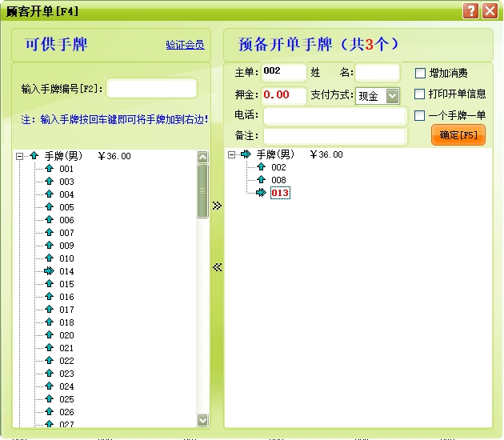The height and width of the screenshot is (440, 504).
Task: Click the arrow icon beside tag 014
Action: click(49, 271)
